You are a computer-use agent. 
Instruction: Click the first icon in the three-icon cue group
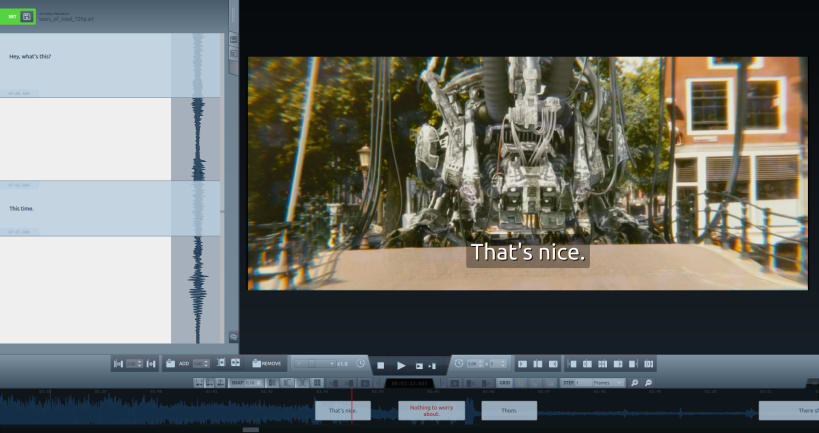pyautogui.click(x=522, y=364)
